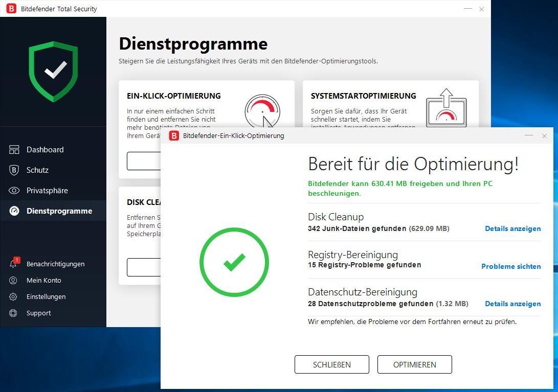The width and height of the screenshot is (558, 392).
Task: Select Dienstprogramme in the sidebar
Action: coord(59,211)
